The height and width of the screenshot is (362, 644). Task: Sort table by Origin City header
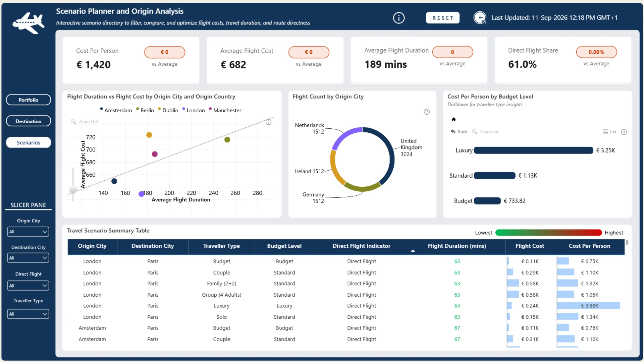click(x=92, y=246)
